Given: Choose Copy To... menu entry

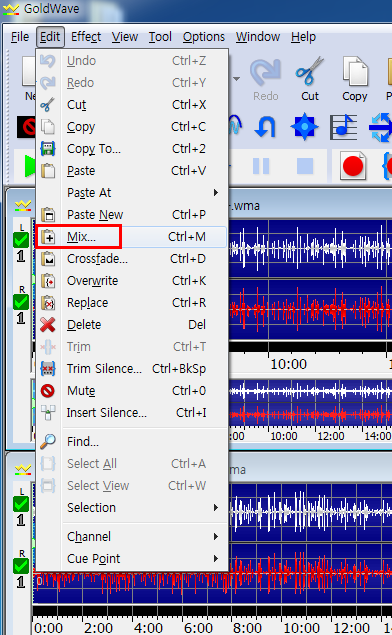Looking at the screenshot, I should click(x=132, y=149).
